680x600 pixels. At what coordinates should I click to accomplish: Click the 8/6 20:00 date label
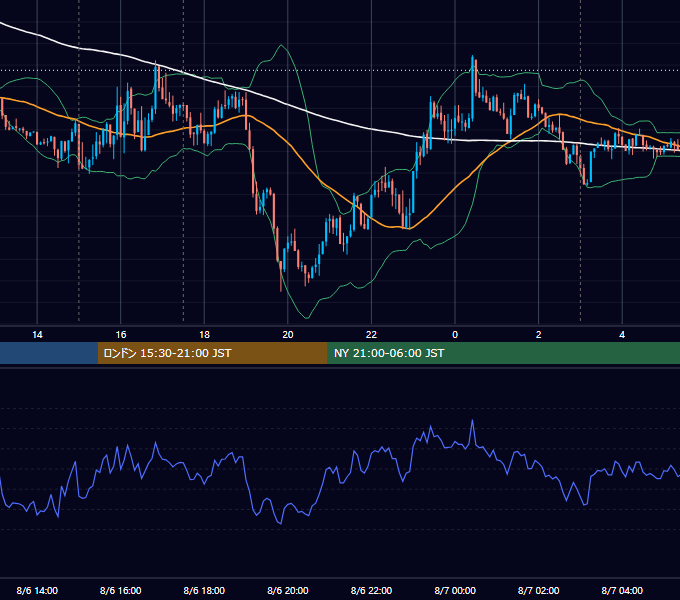[x=288, y=590]
